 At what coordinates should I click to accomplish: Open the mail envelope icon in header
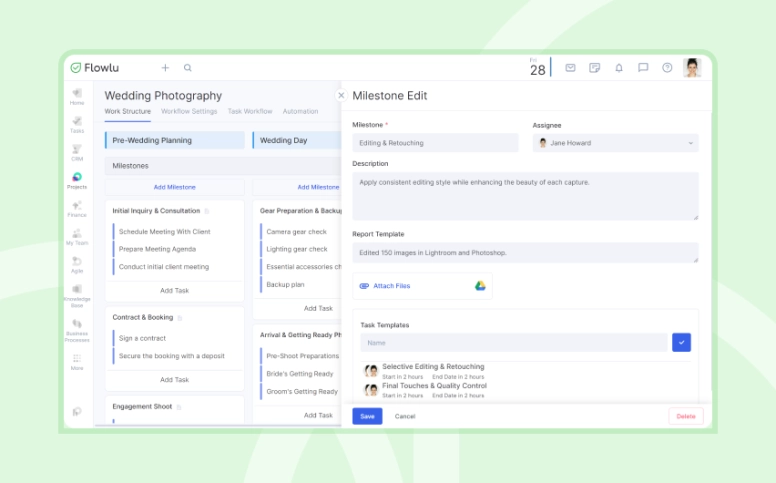coord(570,68)
